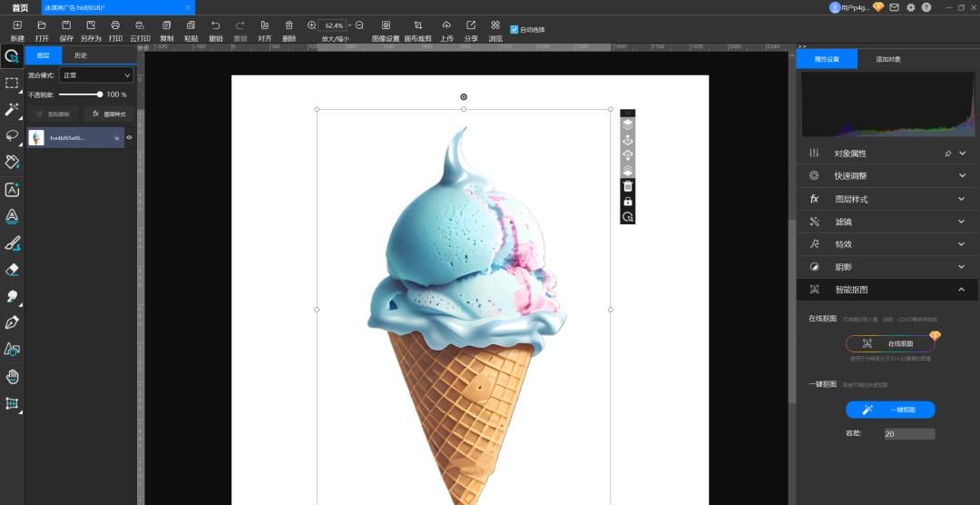Expand the 对象属性 section
The height and width of the screenshot is (505, 980).
pyautogui.click(x=962, y=153)
